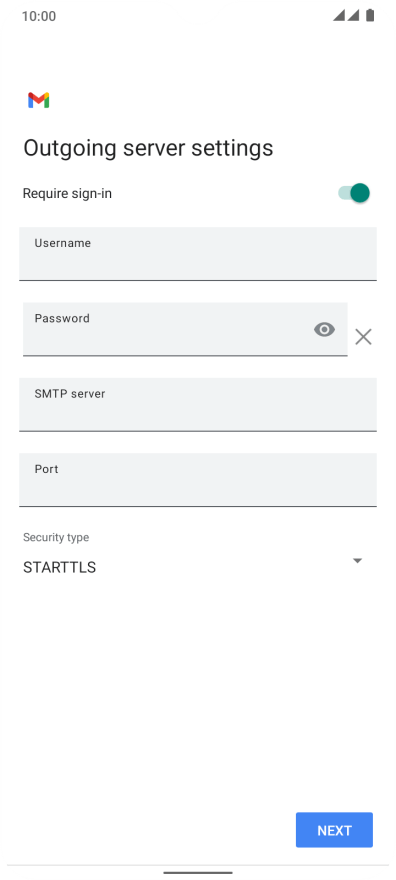Tap the Require sign-in label
The height and width of the screenshot is (880, 396).
pyautogui.click(x=67, y=194)
